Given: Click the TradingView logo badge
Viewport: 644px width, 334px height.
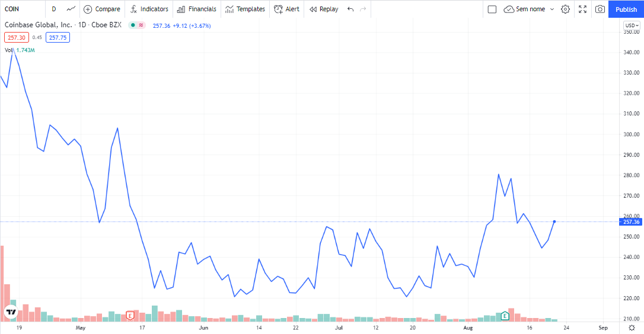Looking at the screenshot, I should [x=11, y=313].
